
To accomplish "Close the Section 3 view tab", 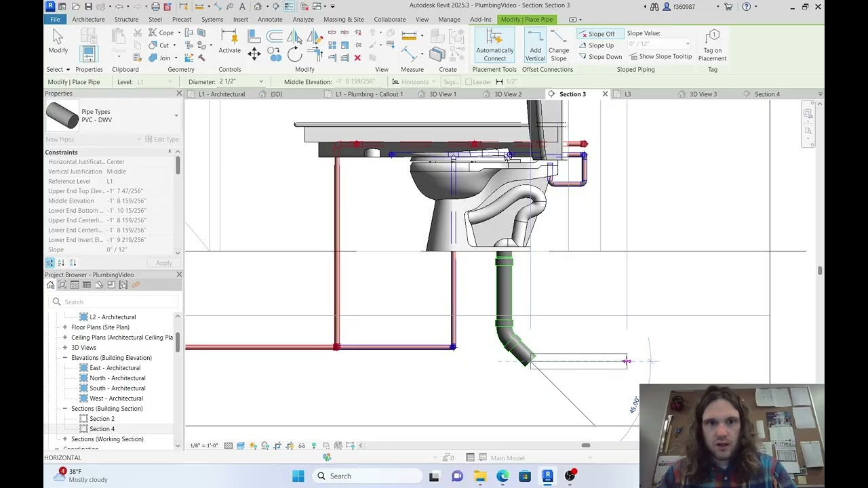I will [x=605, y=94].
